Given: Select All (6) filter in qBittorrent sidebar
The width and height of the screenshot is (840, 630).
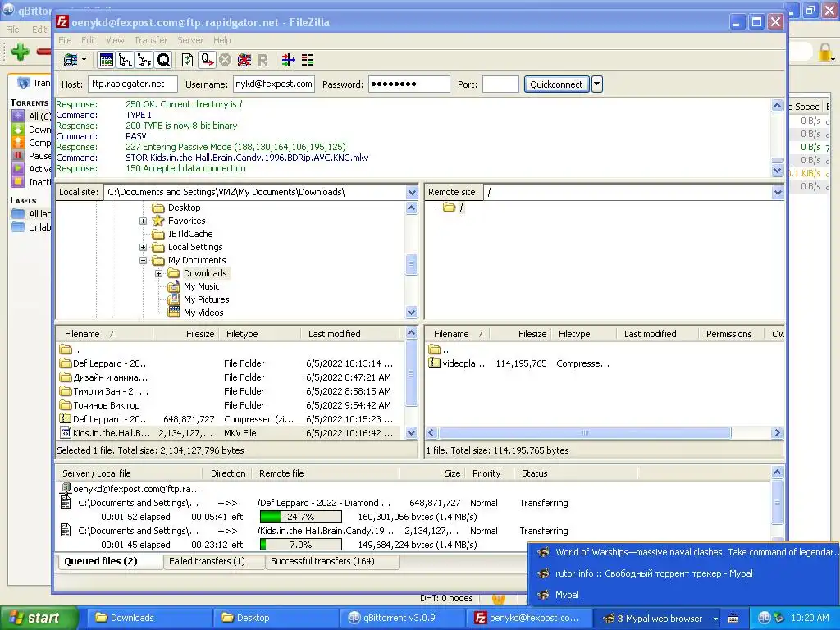Looking at the screenshot, I should [x=32, y=116].
